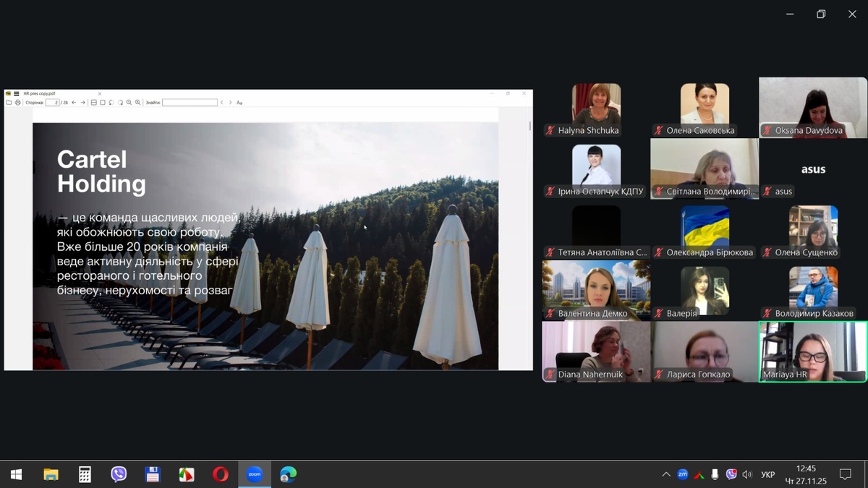Show hidden system tray icons
Viewport: 868px width, 488px height.
tap(666, 475)
